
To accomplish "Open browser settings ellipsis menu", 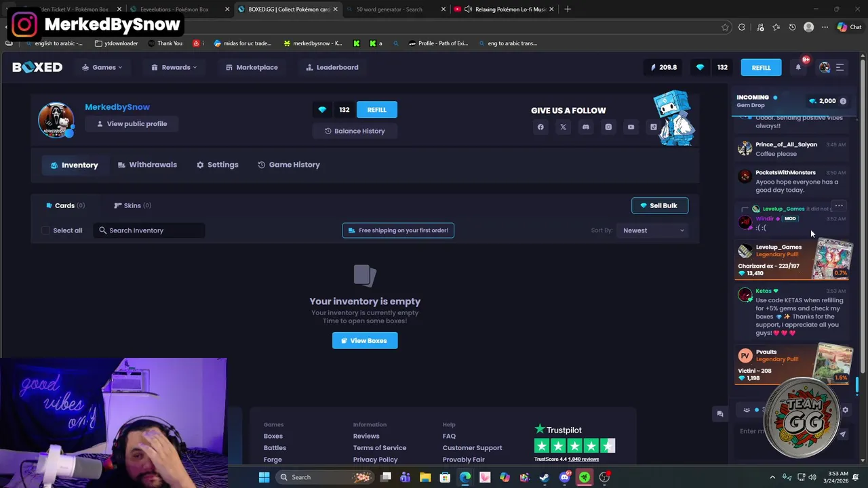I will pyautogui.click(x=825, y=27).
